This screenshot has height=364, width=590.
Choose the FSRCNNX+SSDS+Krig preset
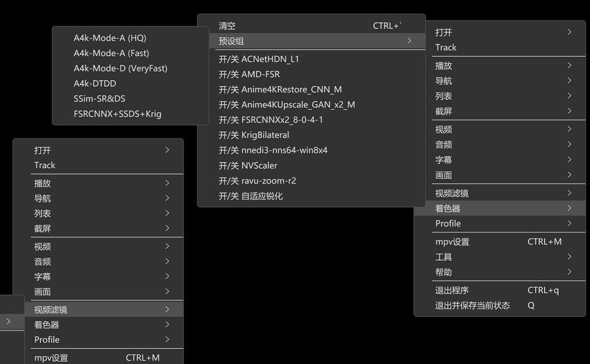[117, 114]
